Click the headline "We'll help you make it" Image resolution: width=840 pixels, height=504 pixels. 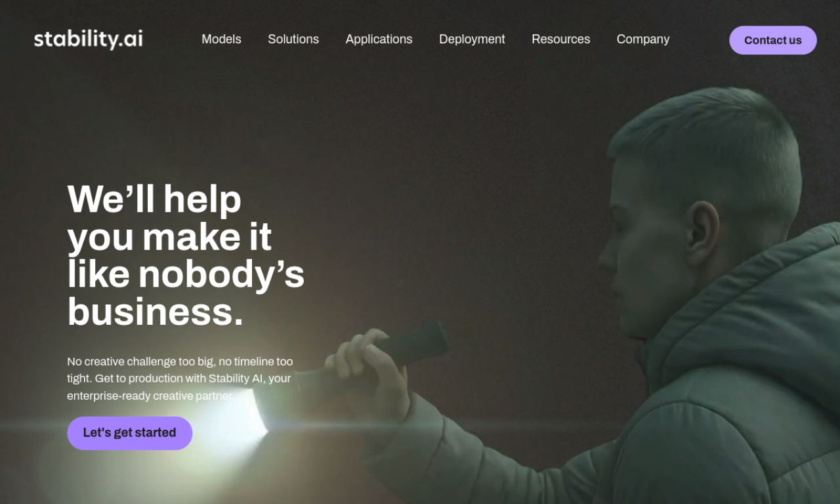[x=169, y=217]
